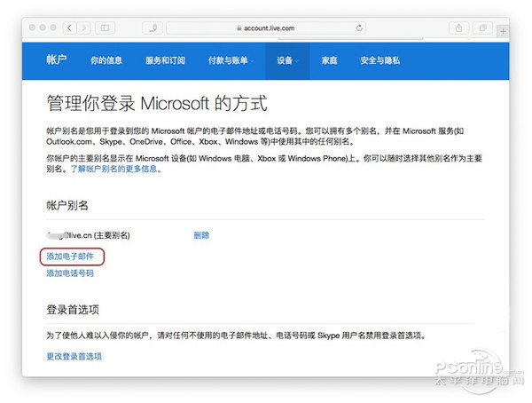Go forward with Safari forward arrow

coord(84,28)
